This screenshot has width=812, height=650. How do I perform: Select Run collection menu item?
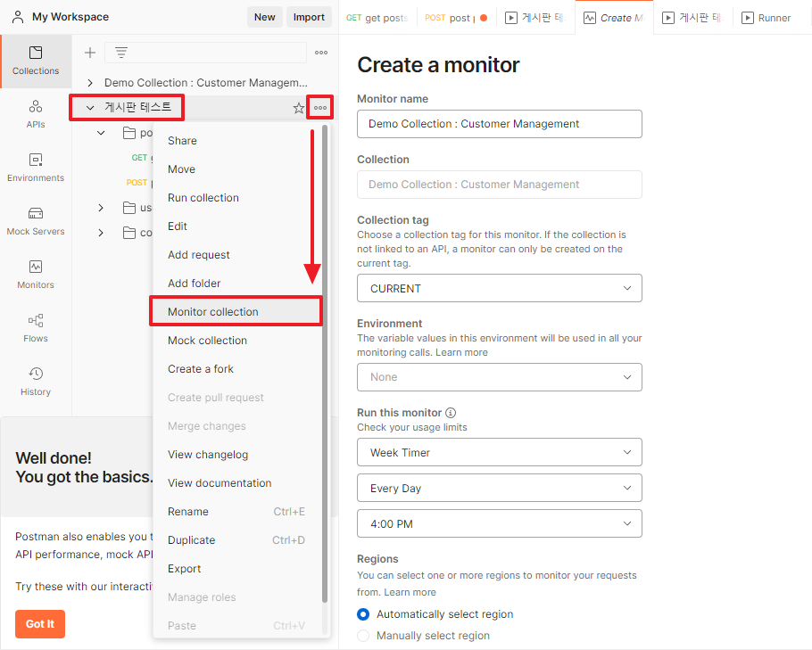tap(237, 198)
